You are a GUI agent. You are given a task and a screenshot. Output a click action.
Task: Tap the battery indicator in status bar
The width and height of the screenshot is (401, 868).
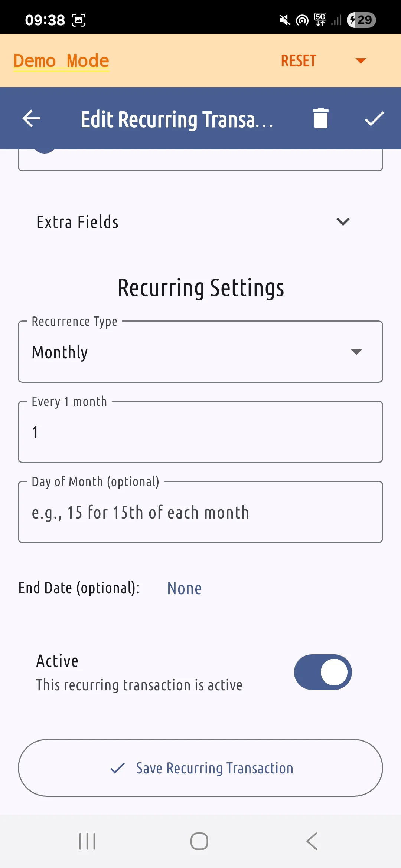(x=361, y=20)
